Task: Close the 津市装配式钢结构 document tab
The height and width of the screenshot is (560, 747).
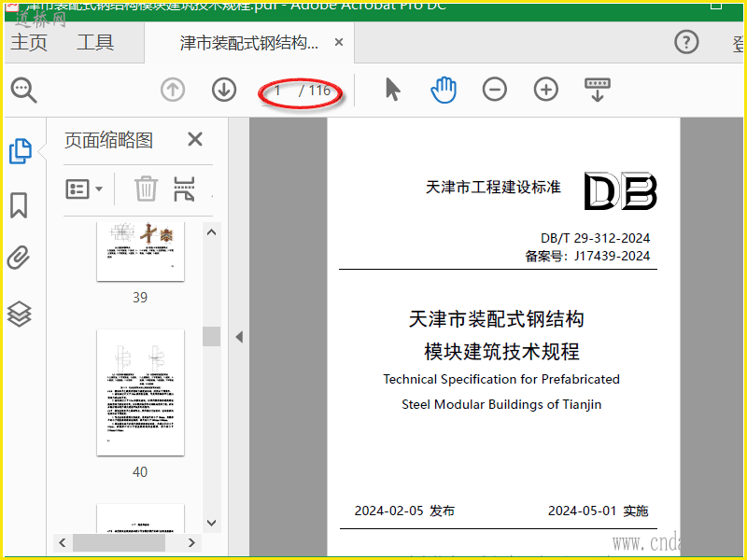Action: tap(339, 42)
